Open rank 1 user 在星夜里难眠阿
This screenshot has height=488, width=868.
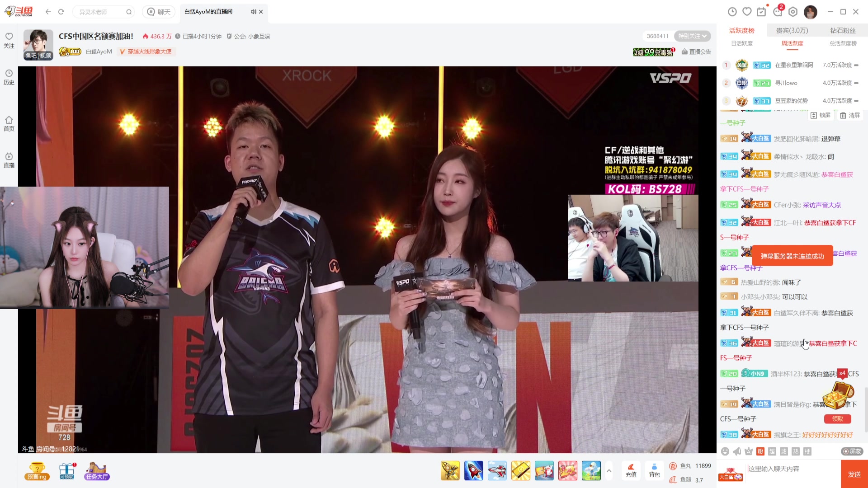tap(794, 65)
